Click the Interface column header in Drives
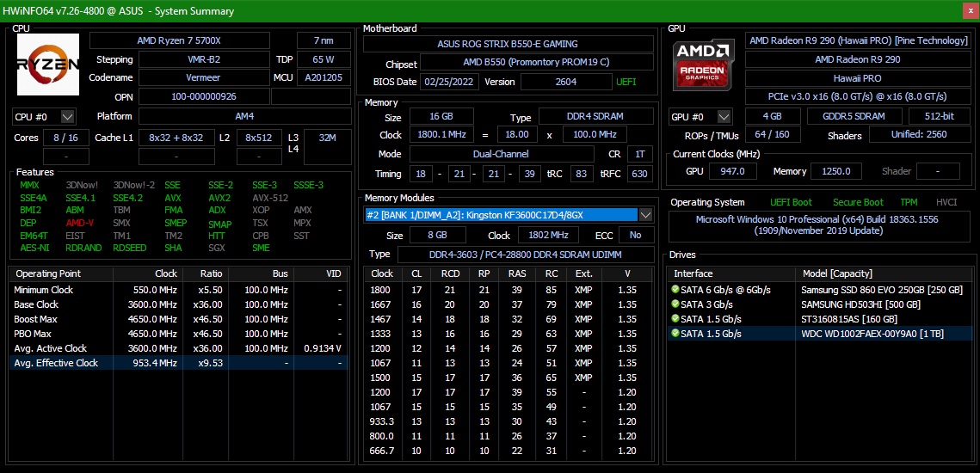Viewport: 980px width, 473px height. click(731, 273)
